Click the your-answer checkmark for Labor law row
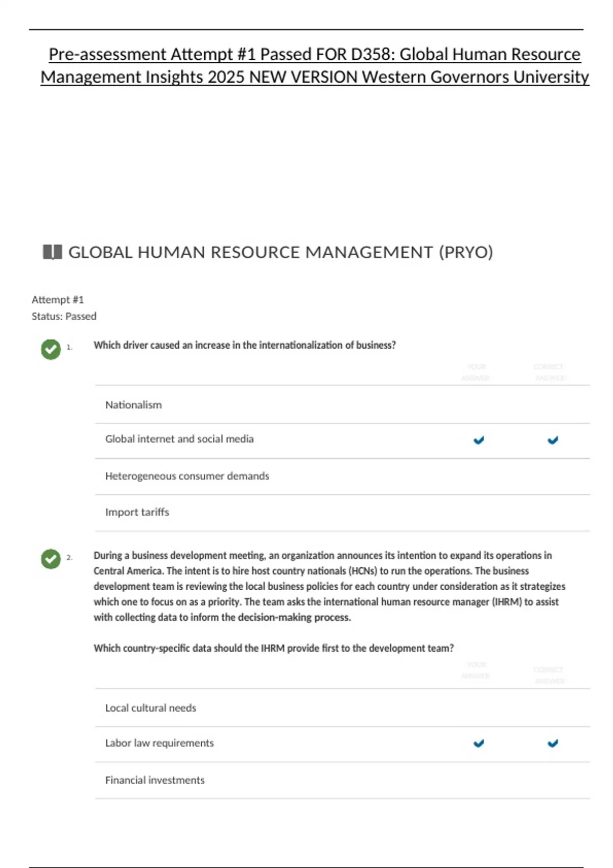The image size is (613, 868). (x=479, y=743)
